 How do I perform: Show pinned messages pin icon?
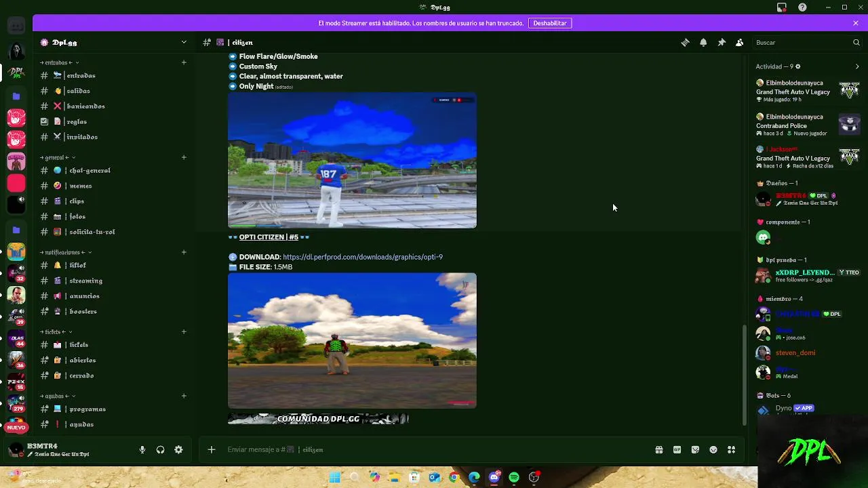(x=722, y=42)
